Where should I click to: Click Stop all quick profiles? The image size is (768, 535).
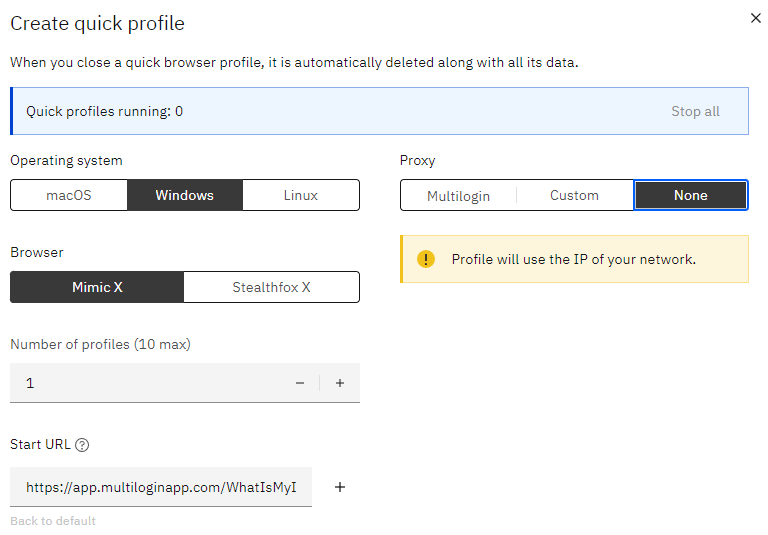pos(695,111)
